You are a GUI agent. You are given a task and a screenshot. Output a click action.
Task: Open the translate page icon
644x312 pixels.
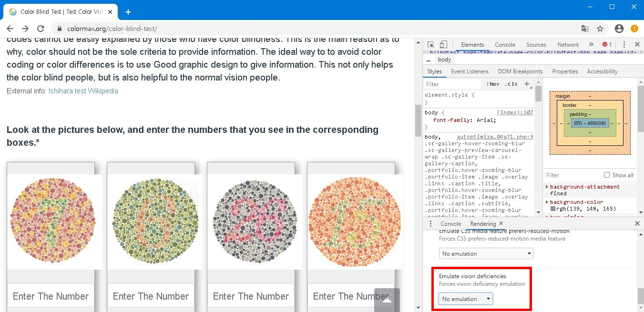pyautogui.click(x=585, y=29)
